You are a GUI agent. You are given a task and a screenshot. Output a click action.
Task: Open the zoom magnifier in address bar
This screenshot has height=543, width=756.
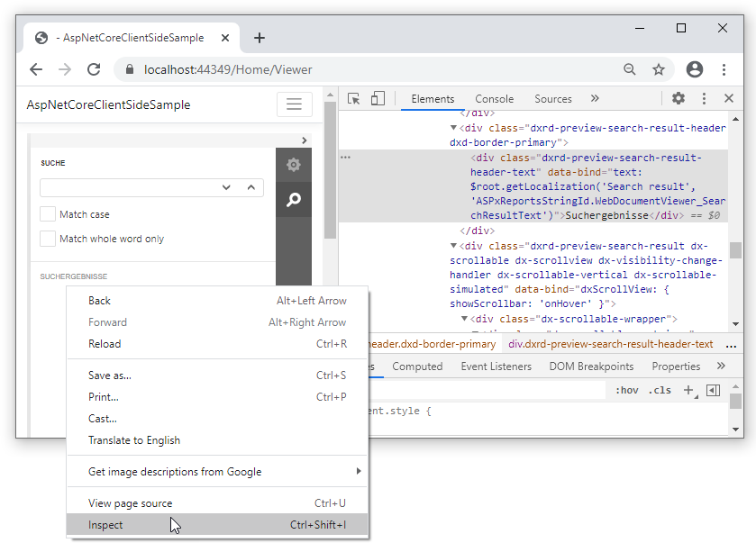(629, 69)
